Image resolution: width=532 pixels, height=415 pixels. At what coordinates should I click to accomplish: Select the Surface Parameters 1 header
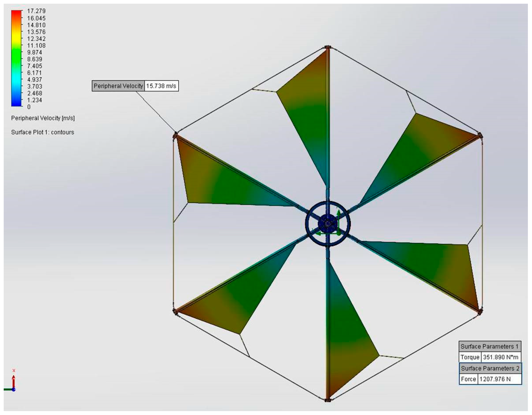[x=490, y=347]
